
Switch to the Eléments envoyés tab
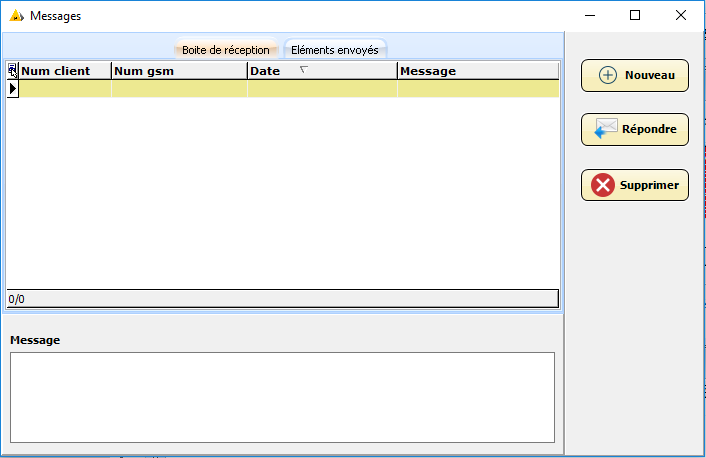(335, 50)
